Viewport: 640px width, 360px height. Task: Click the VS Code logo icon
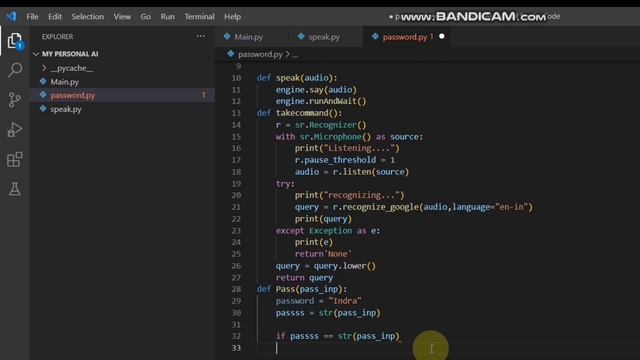coord(11,16)
